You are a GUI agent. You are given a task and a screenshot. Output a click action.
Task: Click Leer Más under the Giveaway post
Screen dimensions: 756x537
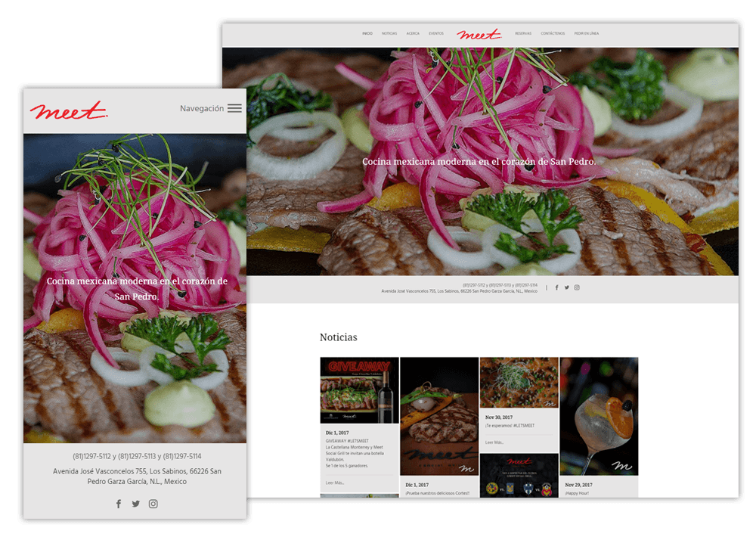click(x=335, y=483)
